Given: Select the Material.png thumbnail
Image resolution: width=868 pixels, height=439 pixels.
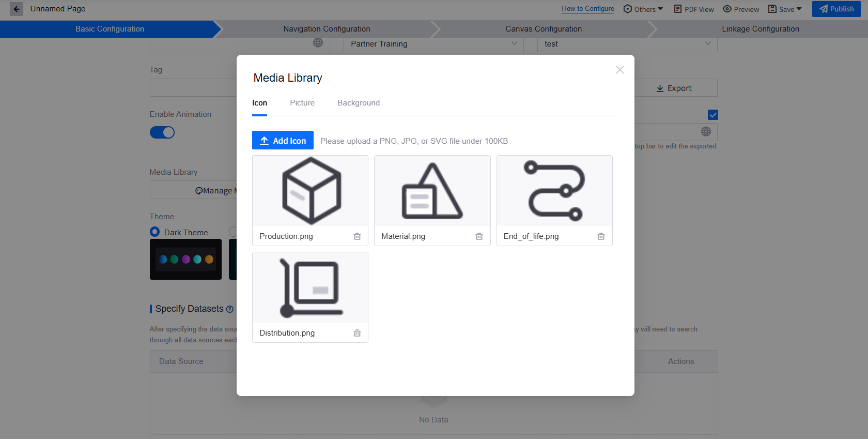Looking at the screenshot, I should (432, 191).
